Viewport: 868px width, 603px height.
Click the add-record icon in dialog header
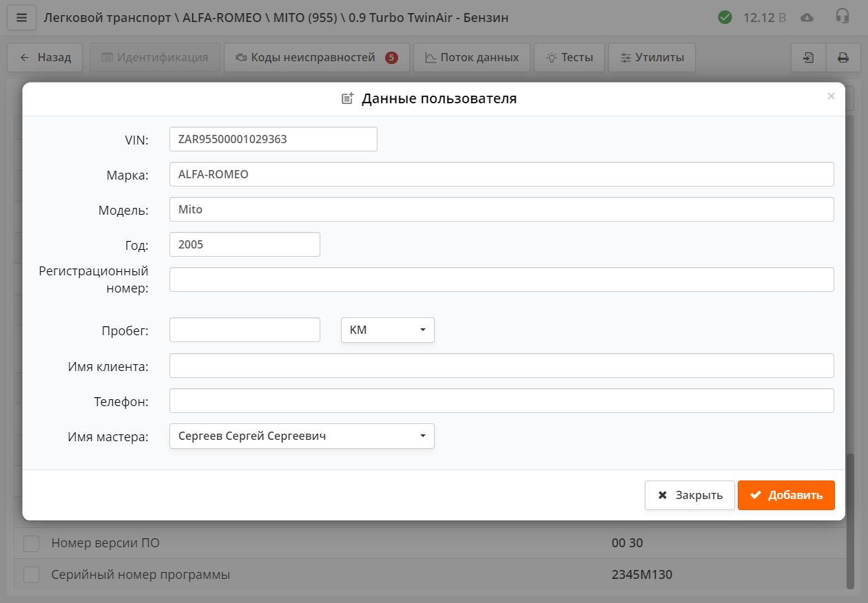point(347,98)
